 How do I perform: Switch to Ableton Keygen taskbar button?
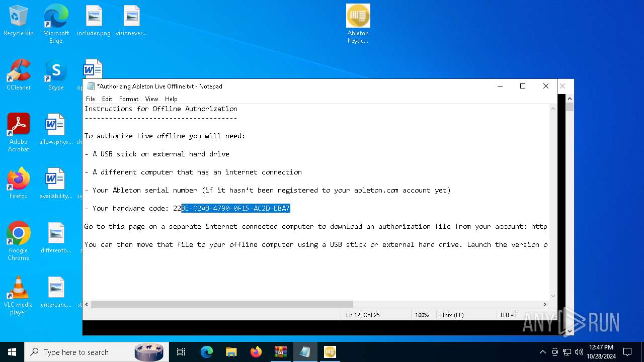(x=330, y=352)
